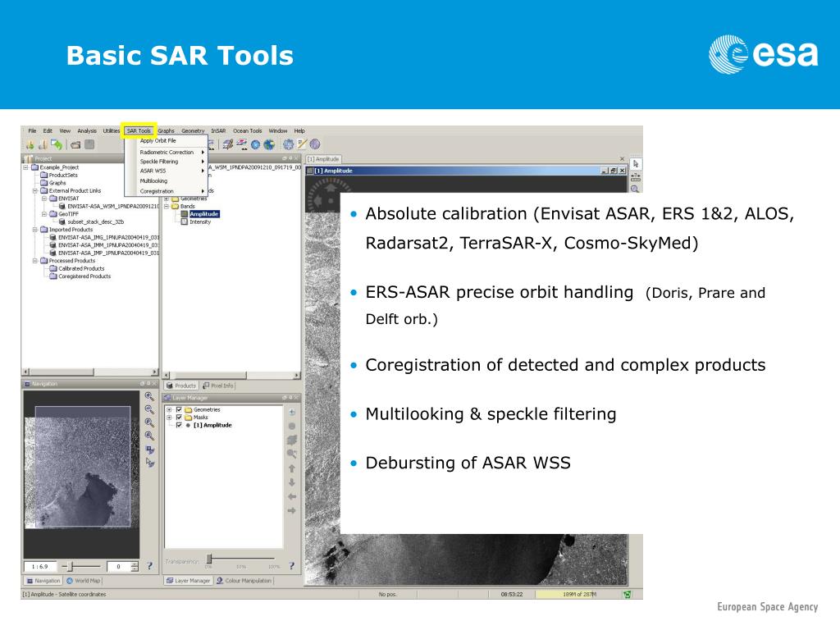Screen dimensions: 840x630
Task: Click the zoom-to-pixel (P) magnifier icon
Action: (x=149, y=423)
